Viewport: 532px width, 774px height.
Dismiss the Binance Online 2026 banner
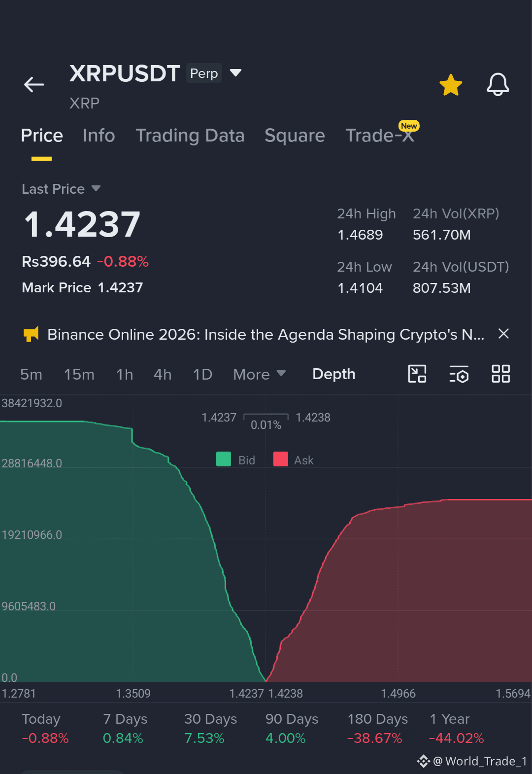[x=503, y=334]
